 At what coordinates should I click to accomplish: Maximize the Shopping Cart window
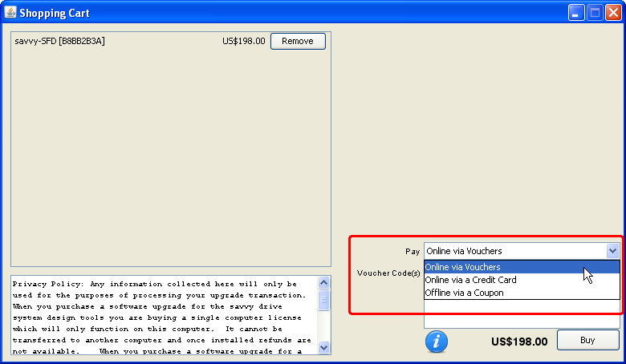pos(595,12)
